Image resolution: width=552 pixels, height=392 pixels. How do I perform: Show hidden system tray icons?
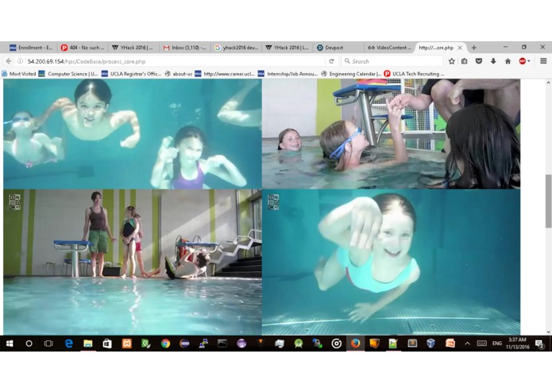click(468, 344)
